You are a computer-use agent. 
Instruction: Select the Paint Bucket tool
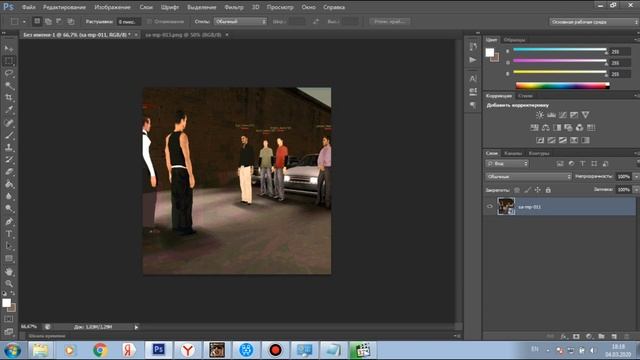(9, 184)
